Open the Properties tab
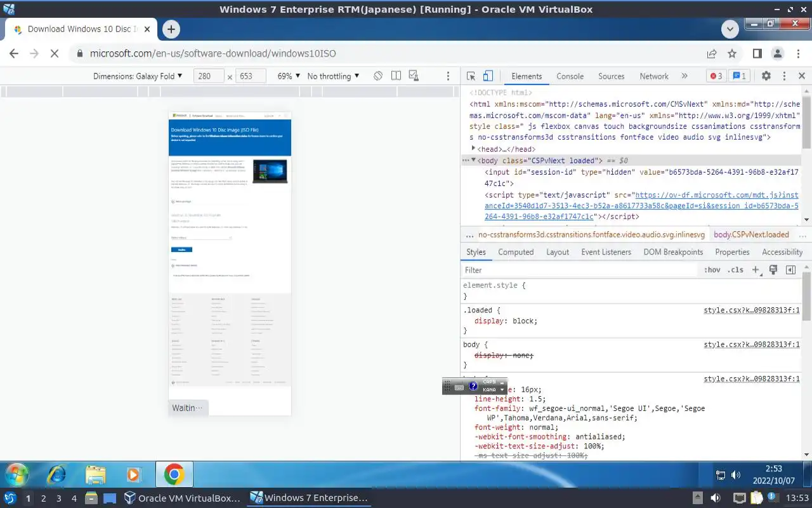Image resolution: width=812 pixels, height=508 pixels. tap(732, 252)
